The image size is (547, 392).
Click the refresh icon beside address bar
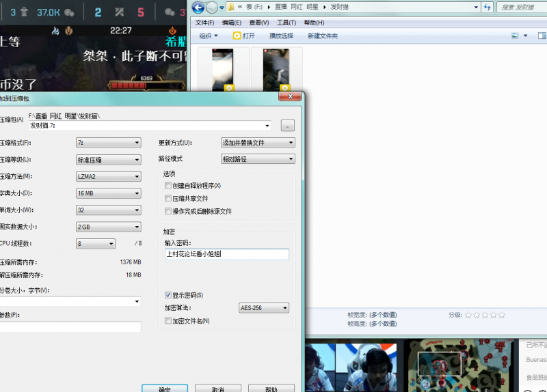click(x=488, y=8)
